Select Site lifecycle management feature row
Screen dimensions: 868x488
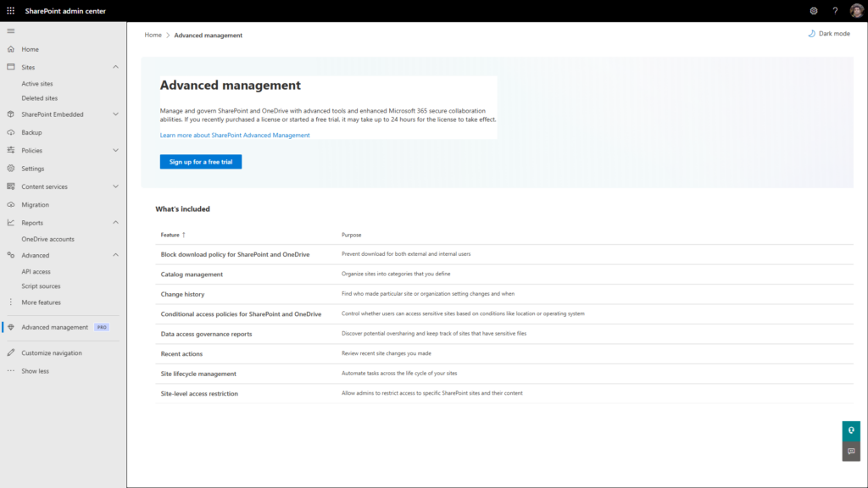tap(504, 374)
